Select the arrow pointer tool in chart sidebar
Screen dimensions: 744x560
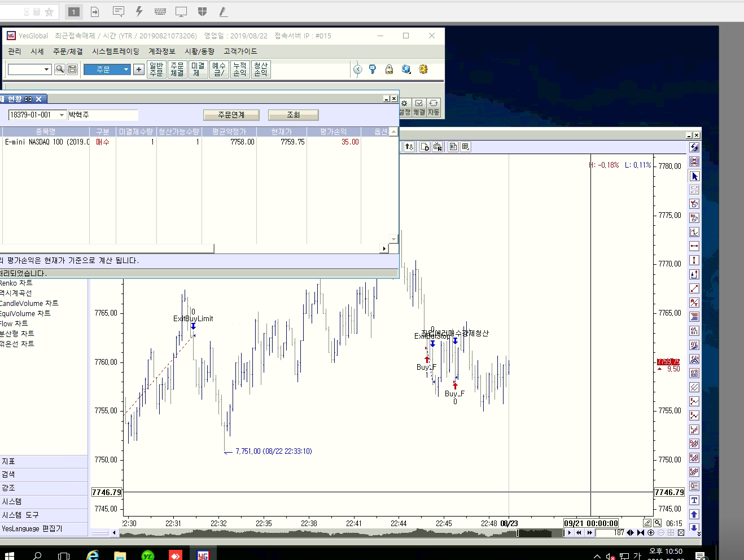[x=694, y=176]
